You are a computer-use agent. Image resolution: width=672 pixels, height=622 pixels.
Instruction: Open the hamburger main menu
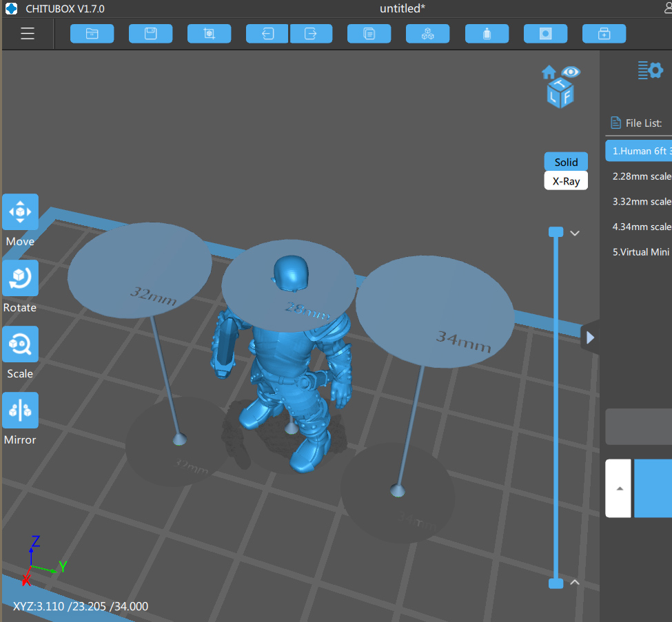(28, 34)
